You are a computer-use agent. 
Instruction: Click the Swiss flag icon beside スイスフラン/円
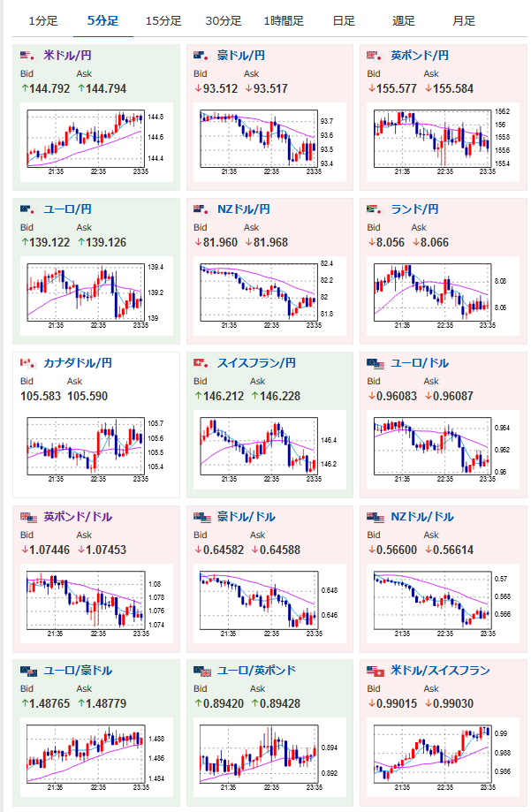tap(201, 362)
